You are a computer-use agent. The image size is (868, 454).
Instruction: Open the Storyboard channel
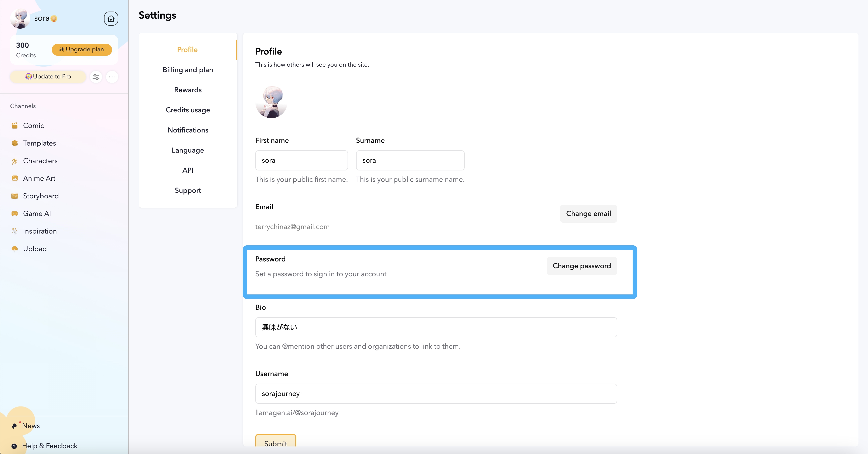click(41, 196)
